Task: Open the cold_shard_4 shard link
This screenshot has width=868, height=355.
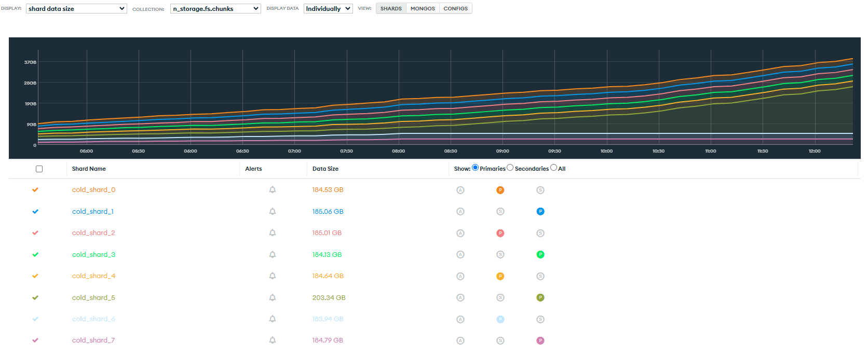Action: coord(93,276)
